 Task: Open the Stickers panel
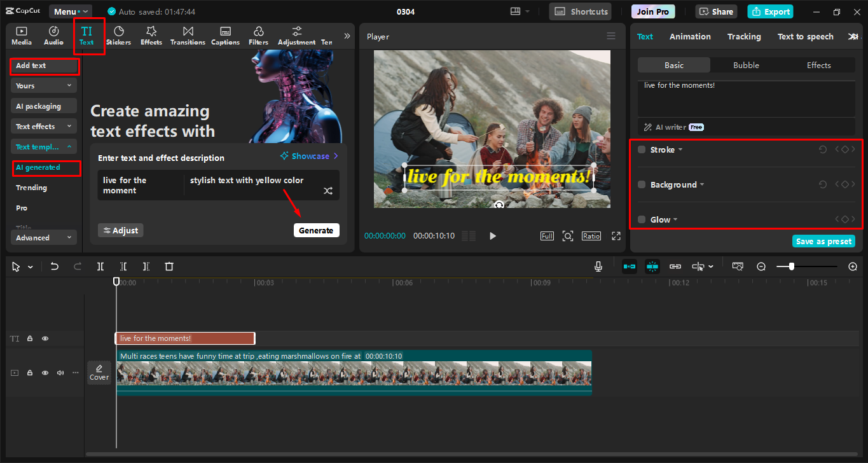coord(118,35)
